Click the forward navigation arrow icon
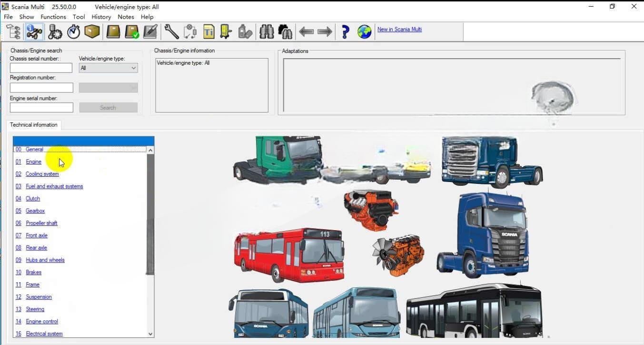Viewport: 644px width, 345px height. (x=324, y=31)
